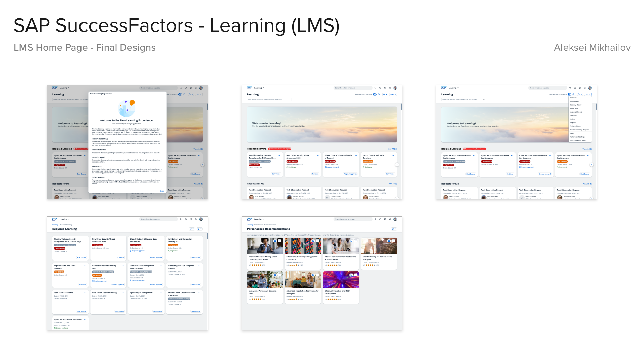
Task: Bookmark the Internal Communication Mastery course
Action: (x=351, y=241)
